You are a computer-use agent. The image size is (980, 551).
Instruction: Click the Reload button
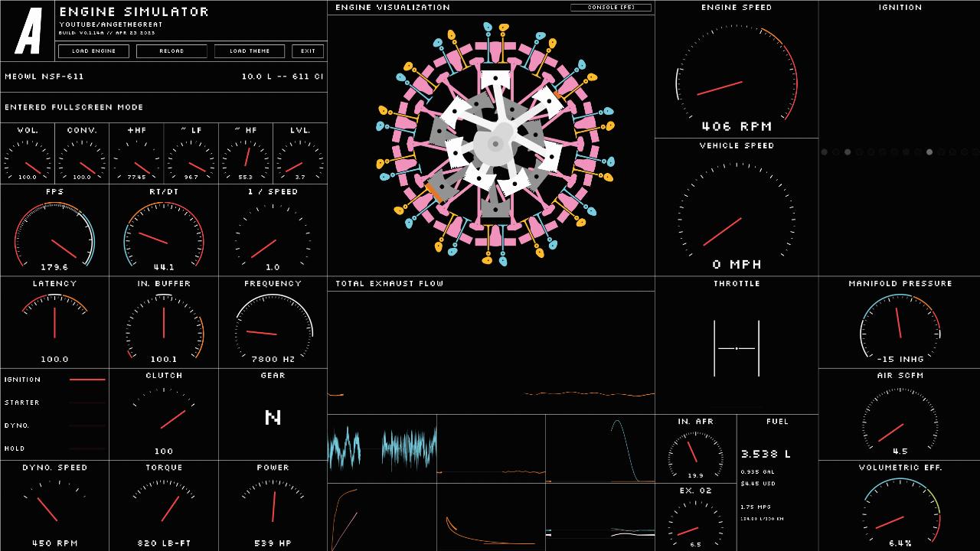pos(171,51)
